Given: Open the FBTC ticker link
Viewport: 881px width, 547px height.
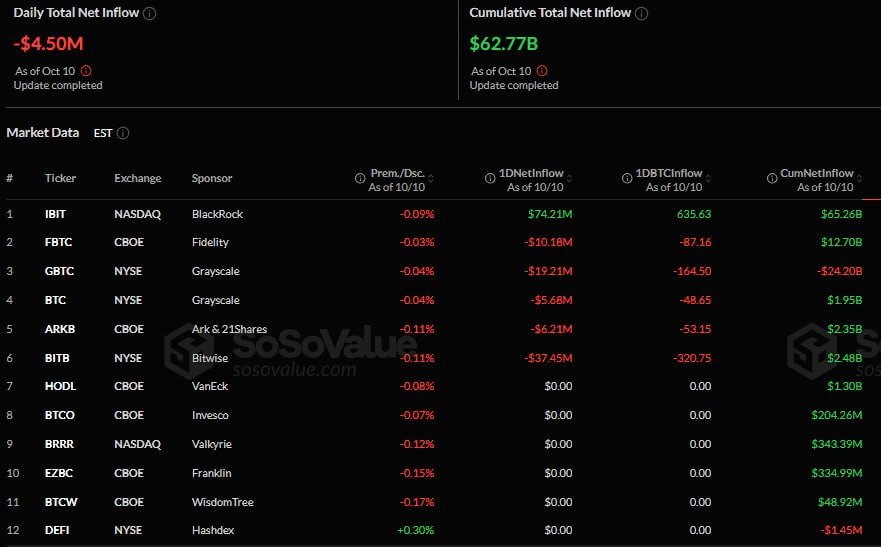Looking at the screenshot, I should click(x=58, y=242).
